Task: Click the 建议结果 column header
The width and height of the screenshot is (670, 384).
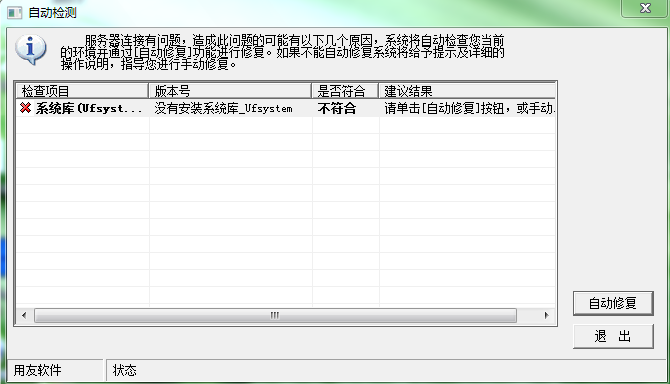Action: click(x=467, y=91)
